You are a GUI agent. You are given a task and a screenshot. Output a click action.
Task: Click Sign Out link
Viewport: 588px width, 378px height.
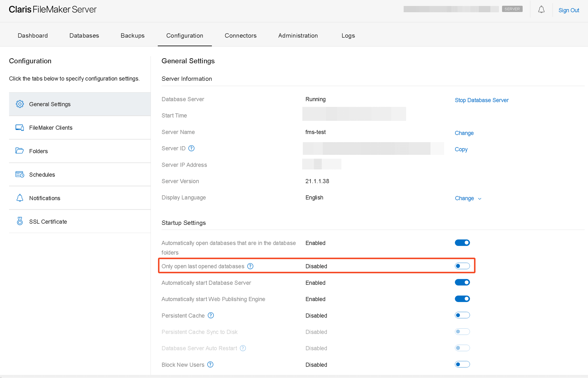pos(569,10)
